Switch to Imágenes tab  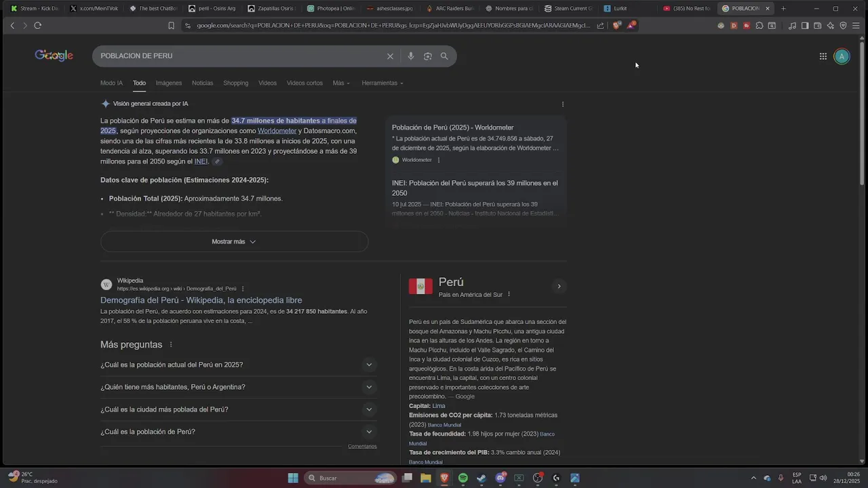coord(169,83)
